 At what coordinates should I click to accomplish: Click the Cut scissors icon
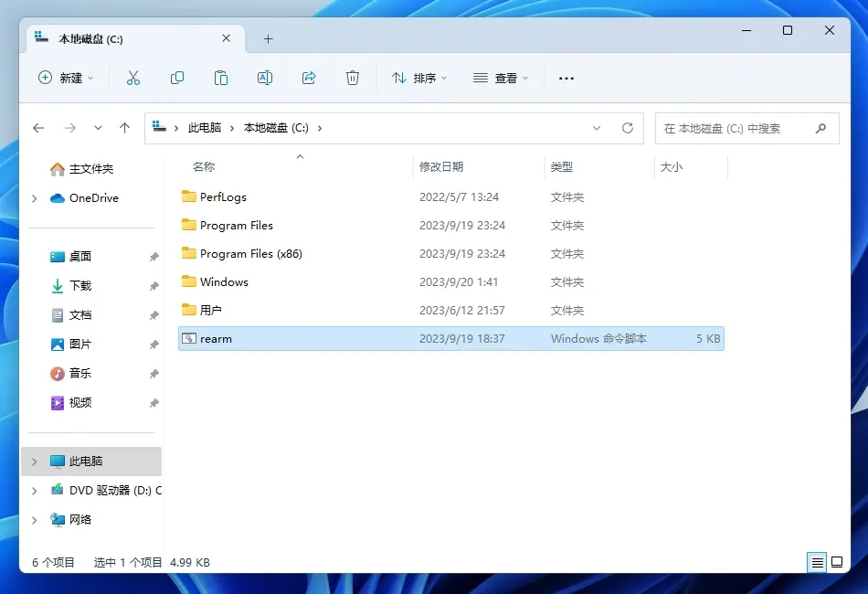point(132,78)
